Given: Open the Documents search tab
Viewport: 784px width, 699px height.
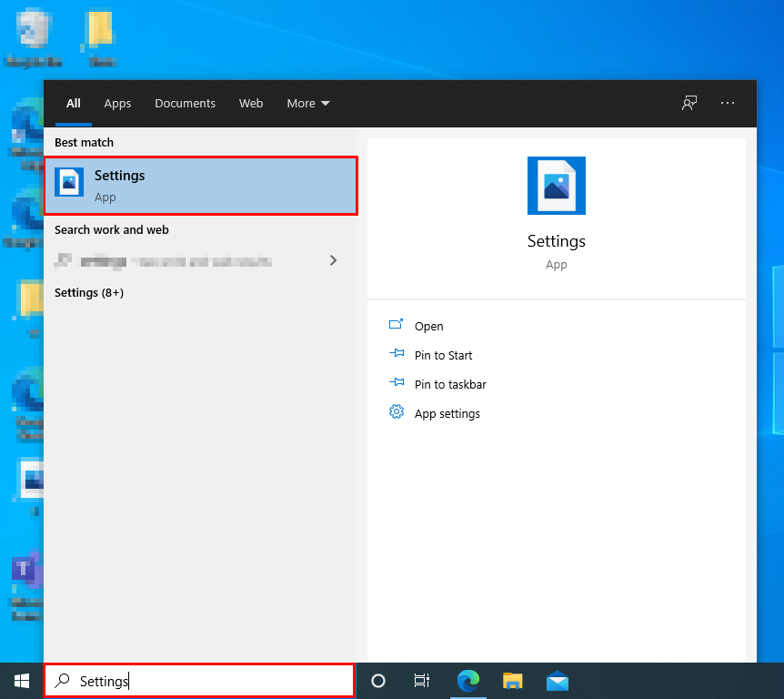Looking at the screenshot, I should coord(185,103).
